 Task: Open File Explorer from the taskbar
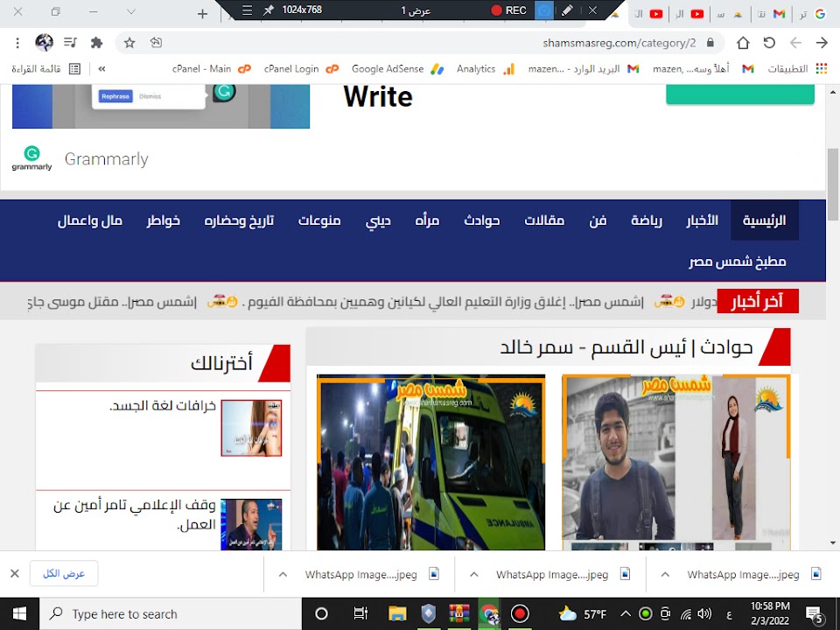(x=397, y=613)
